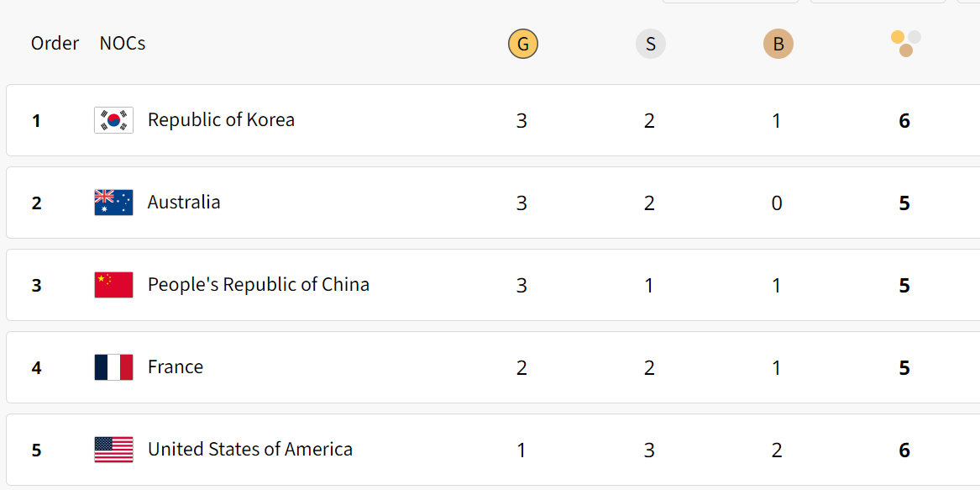This screenshot has width=980, height=490.
Task: Click the United States flag icon
Action: pyautogui.click(x=113, y=450)
